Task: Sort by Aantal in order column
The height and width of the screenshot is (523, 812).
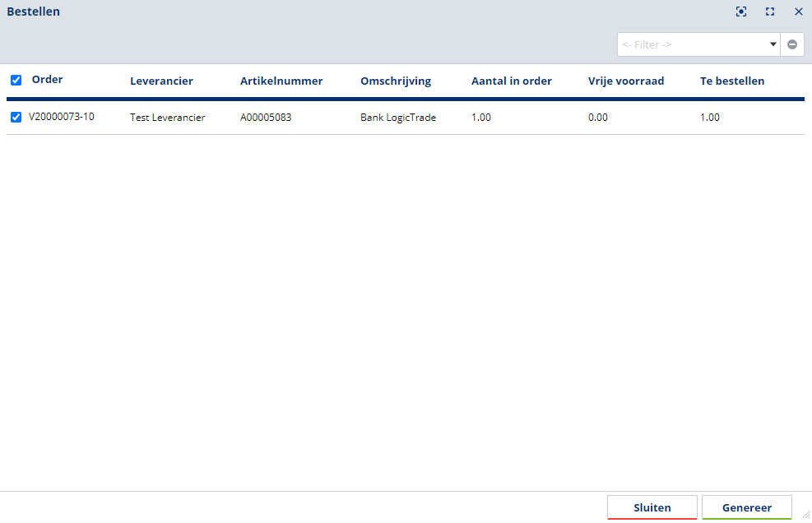Action: click(512, 81)
